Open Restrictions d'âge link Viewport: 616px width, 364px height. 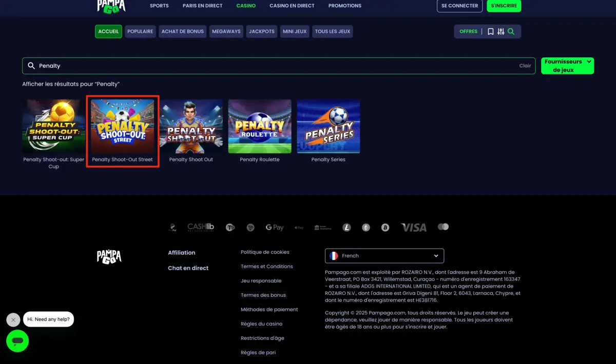tap(262, 338)
